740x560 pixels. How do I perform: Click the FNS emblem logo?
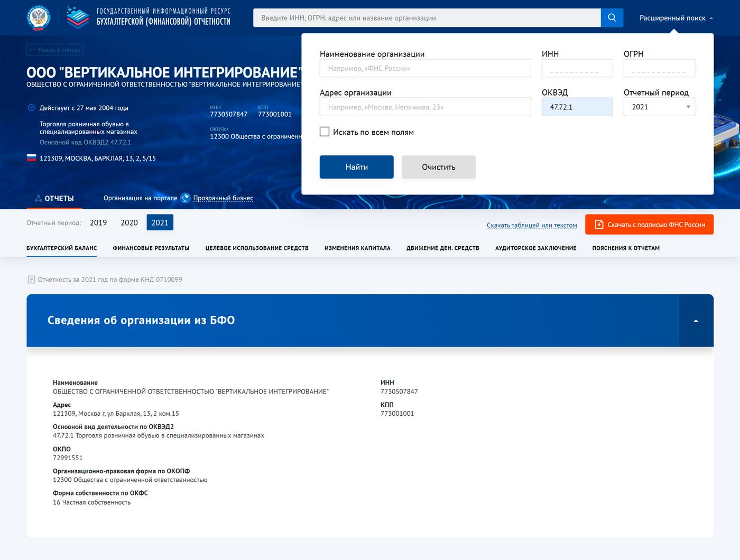click(39, 17)
